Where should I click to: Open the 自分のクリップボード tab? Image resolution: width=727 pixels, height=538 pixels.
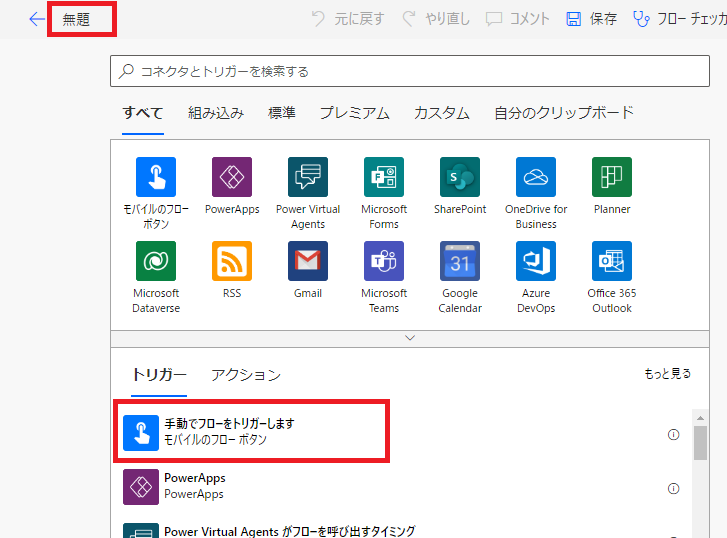click(x=564, y=113)
